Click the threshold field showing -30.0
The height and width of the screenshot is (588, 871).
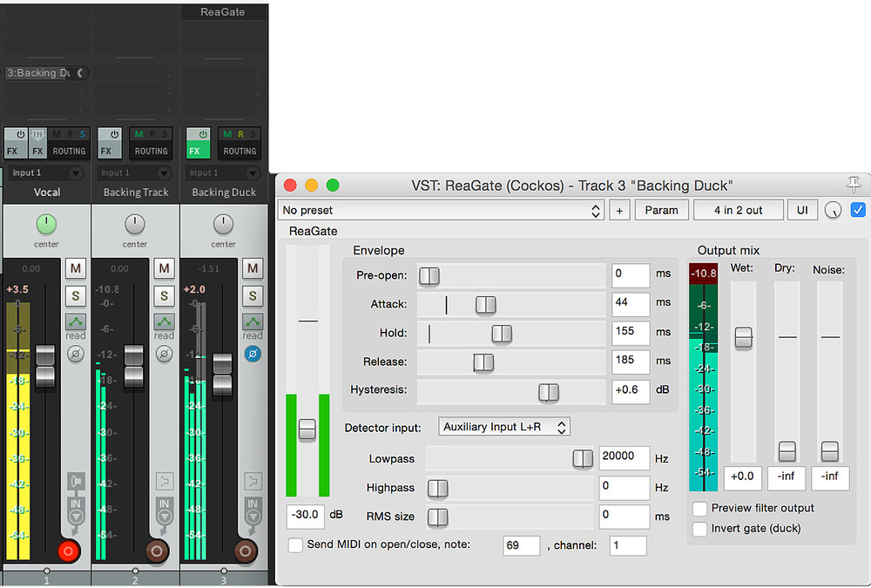(x=306, y=515)
